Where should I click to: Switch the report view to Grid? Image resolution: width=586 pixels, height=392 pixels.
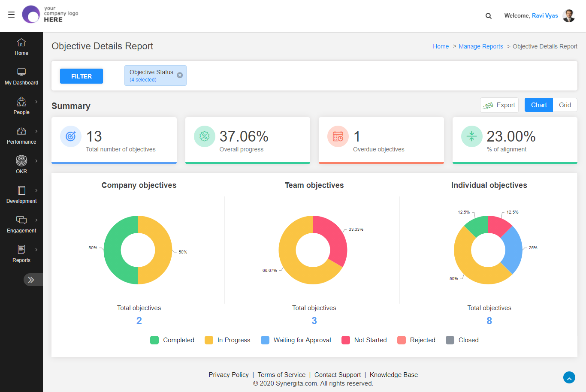(x=565, y=105)
